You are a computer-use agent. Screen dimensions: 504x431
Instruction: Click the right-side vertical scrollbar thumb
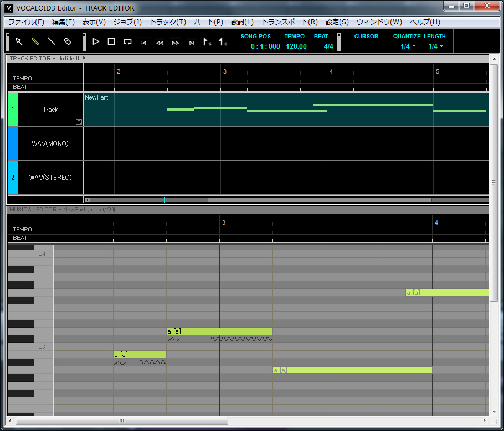click(493, 183)
